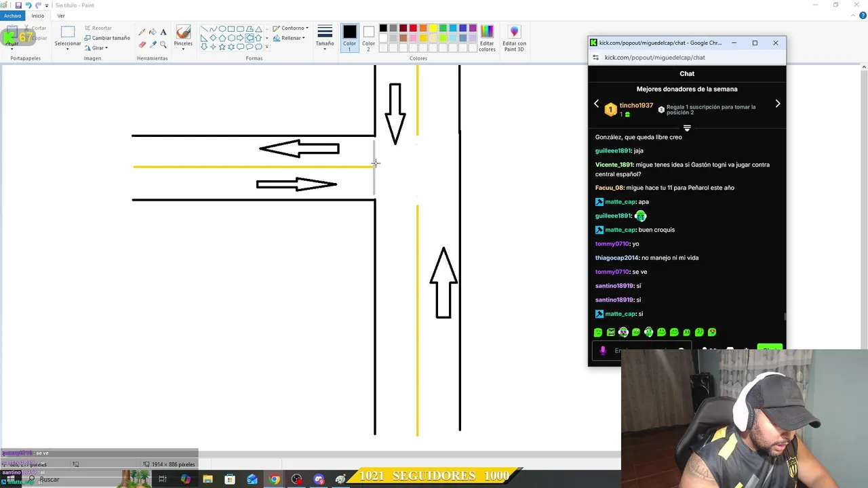
Task: Open the Archivo menu
Action: pyautogui.click(x=12, y=16)
